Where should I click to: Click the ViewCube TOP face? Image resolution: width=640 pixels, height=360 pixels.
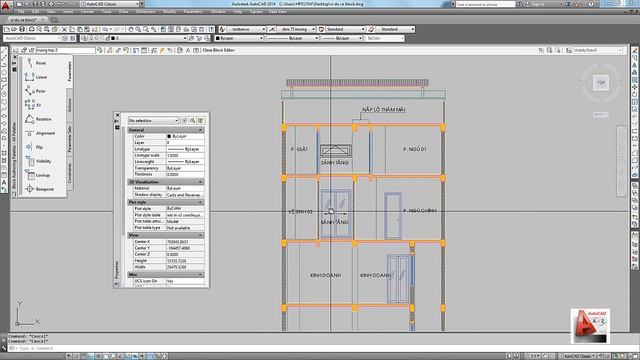[x=601, y=83]
